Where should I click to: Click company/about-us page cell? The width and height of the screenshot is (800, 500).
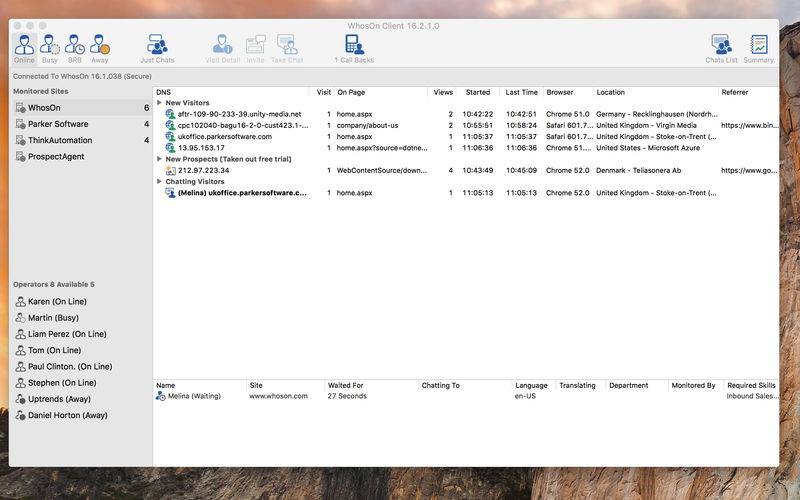pyautogui.click(x=367, y=126)
